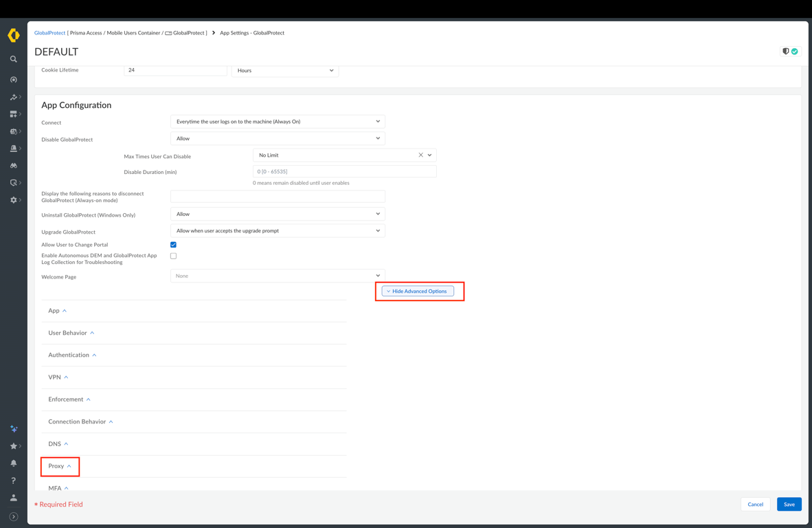
Task: Open the sidebar search magnifier icon
Action: [x=14, y=59]
